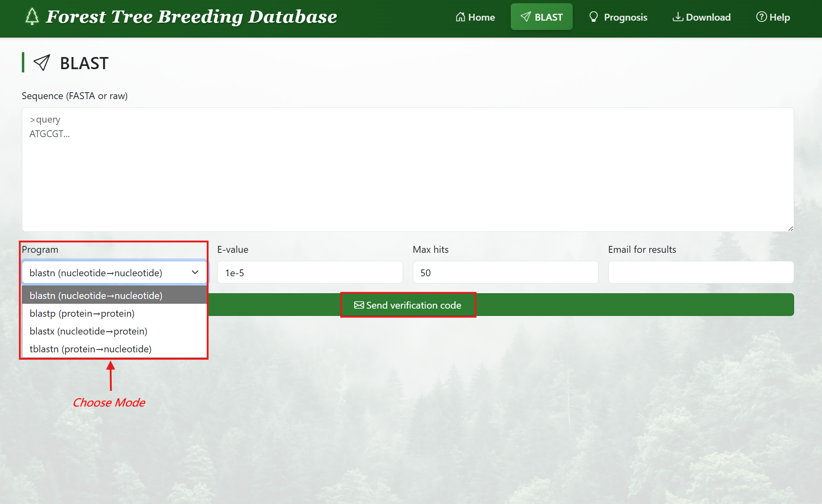
Task: Select blastp (protein→protein) option
Action: point(115,313)
